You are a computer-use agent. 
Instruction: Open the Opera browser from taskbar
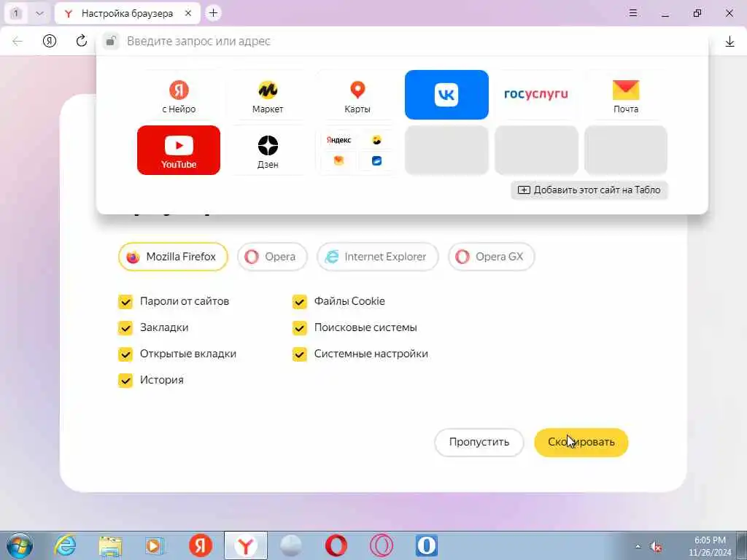[336, 545]
